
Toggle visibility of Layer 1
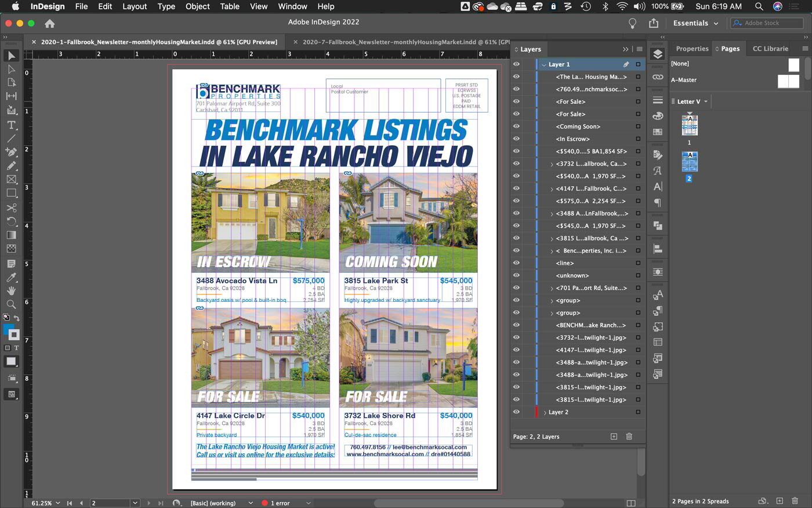click(x=516, y=64)
